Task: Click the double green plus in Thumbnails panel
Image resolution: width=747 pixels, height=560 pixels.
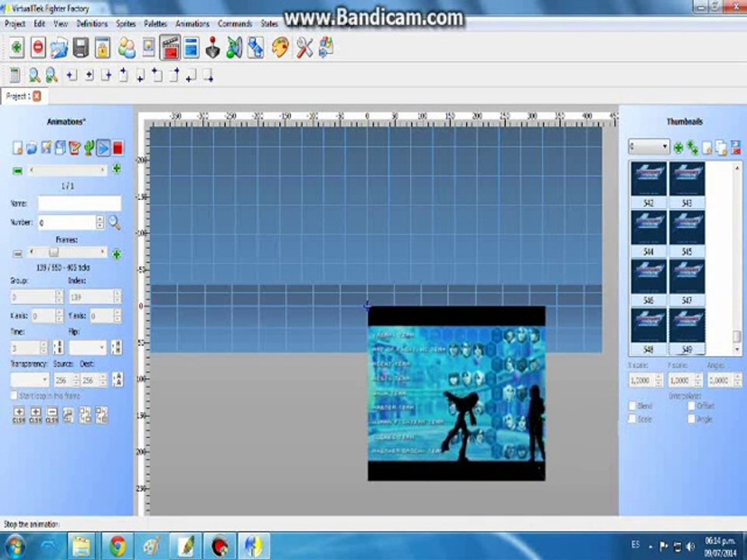Action: [x=693, y=148]
